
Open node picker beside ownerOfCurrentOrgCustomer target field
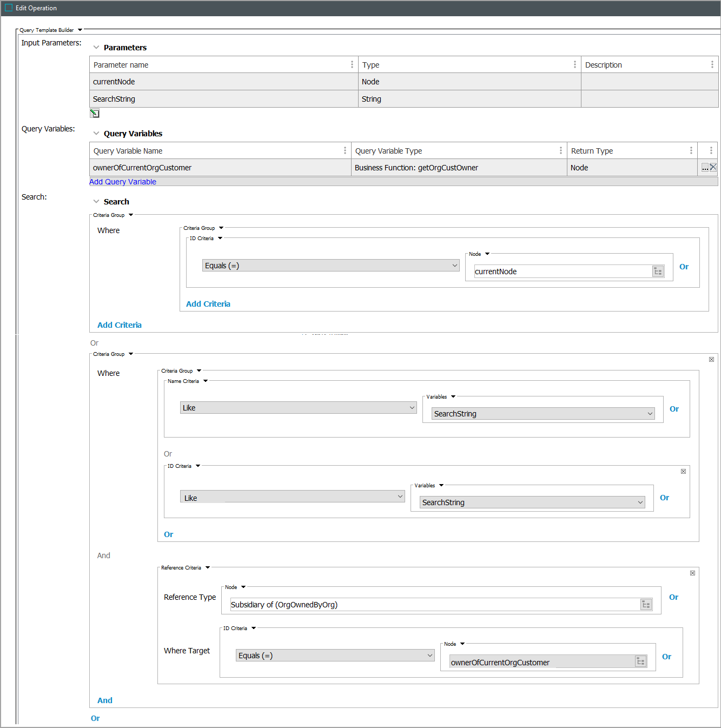640,661
